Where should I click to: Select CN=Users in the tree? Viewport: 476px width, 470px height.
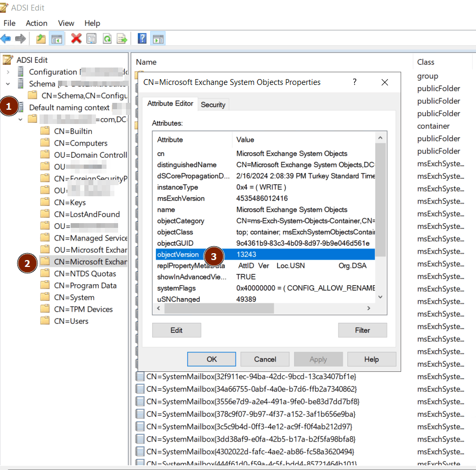[71, 321]
